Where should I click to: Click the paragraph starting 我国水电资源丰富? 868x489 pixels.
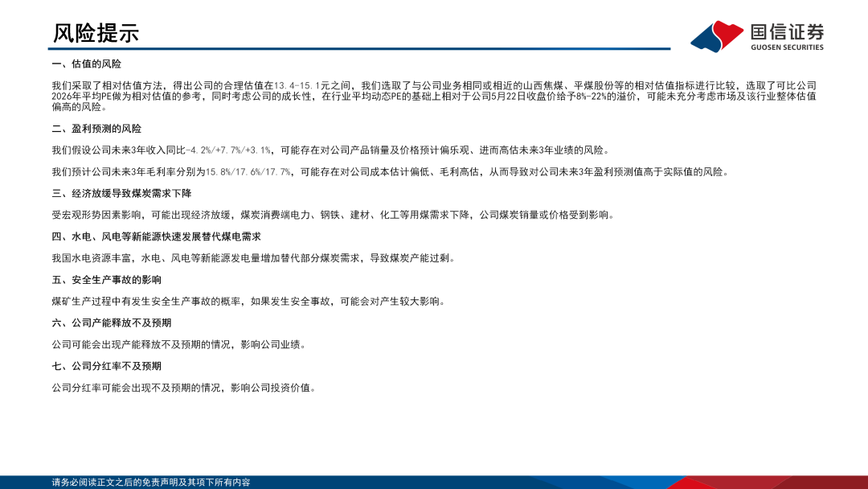(x=255, y=259)
